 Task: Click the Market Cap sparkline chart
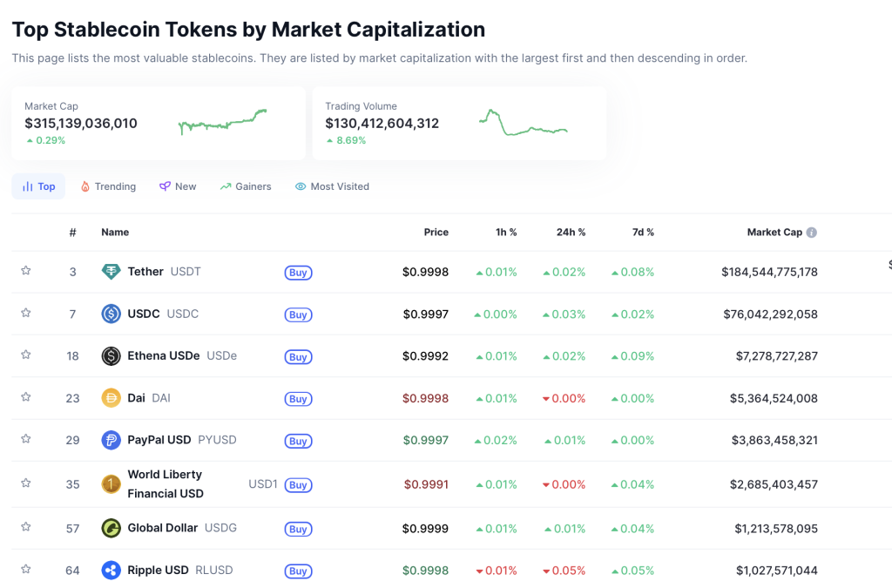click(222, 123)
